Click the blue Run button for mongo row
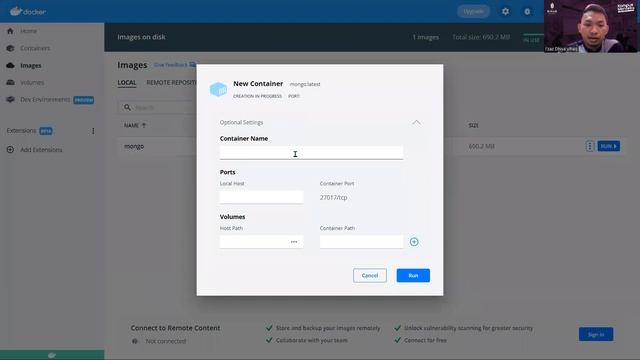 [x=609, y=146]
